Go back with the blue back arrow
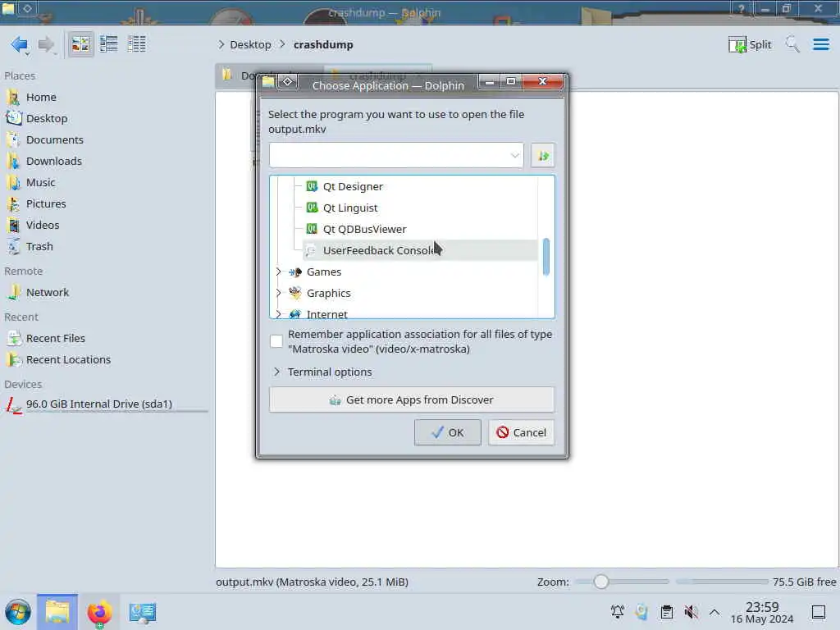 (20, 44)
